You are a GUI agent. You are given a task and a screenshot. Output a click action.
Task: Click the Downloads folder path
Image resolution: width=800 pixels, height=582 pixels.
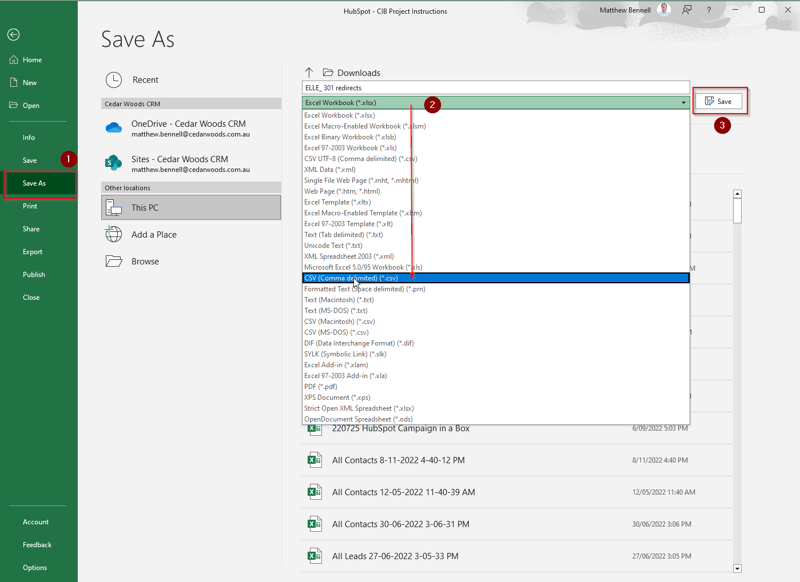coord(352,73)
